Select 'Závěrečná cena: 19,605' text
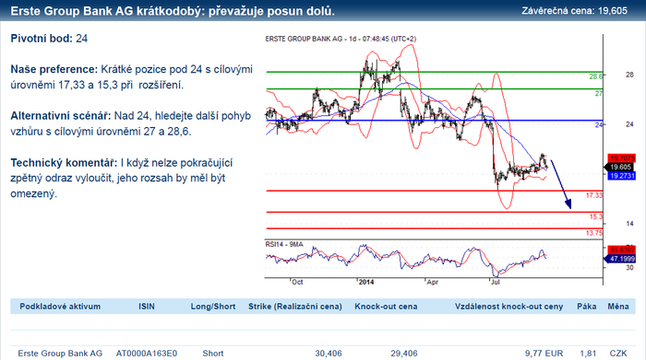The height and width of the screenshot is (360, 646). point(574,11)
